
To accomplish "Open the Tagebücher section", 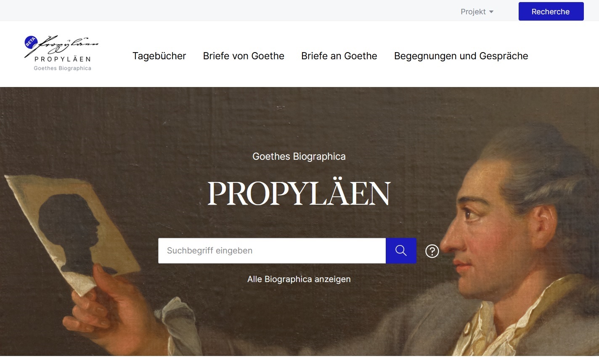I will 159,56.
